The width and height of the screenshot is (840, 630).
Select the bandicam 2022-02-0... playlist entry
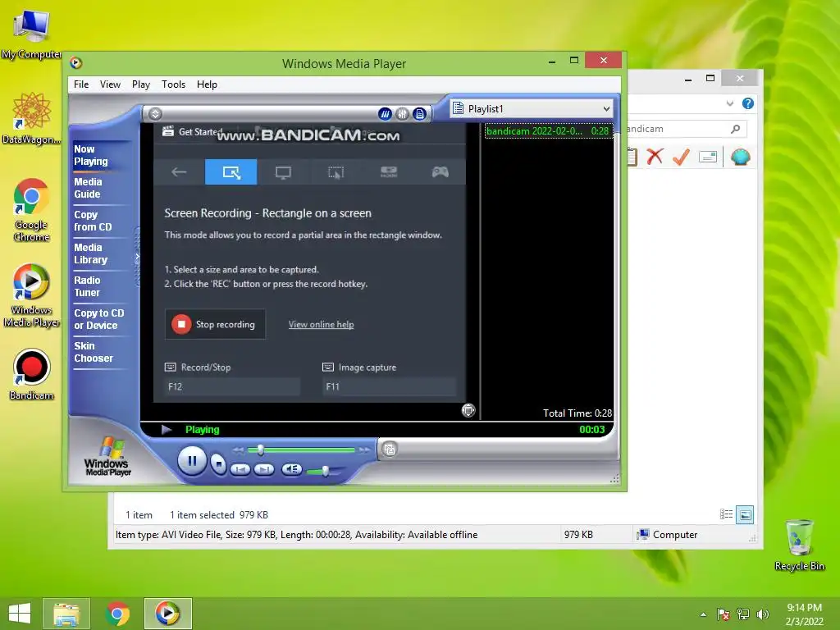(x=548, y=130)
